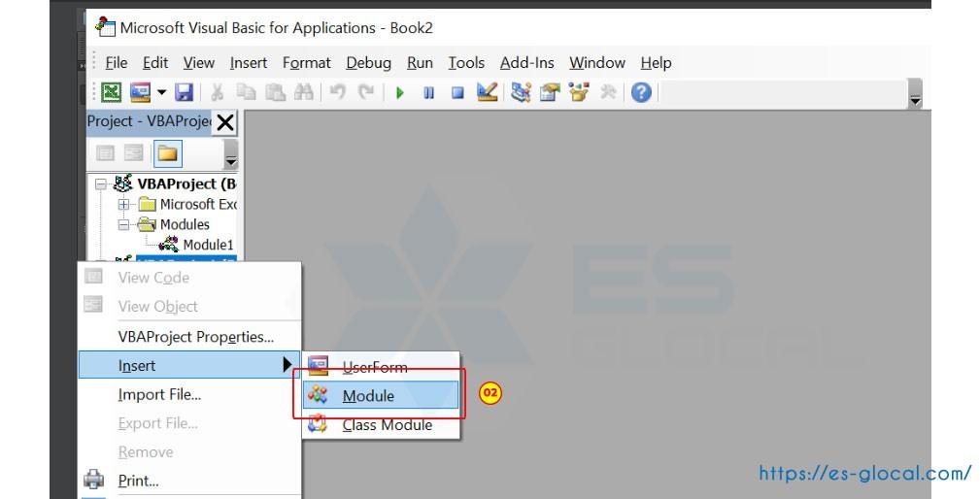
Task: Open the Format menu
Action: tap(306, 63)
